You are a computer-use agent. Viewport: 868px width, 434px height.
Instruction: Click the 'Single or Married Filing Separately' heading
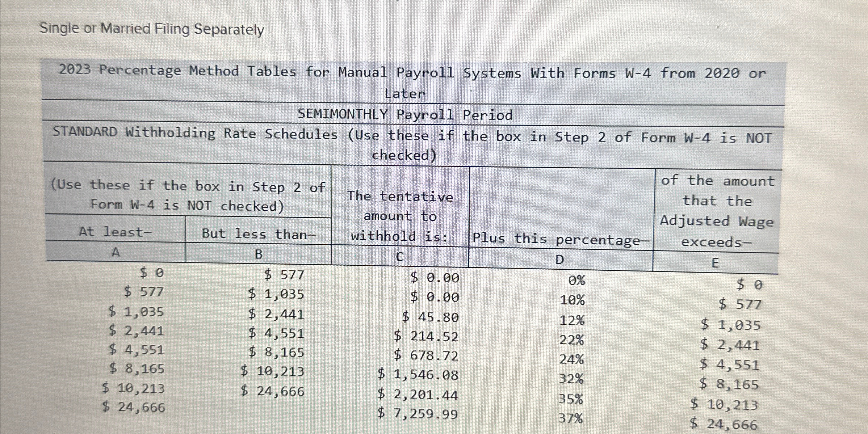(151, 29)
